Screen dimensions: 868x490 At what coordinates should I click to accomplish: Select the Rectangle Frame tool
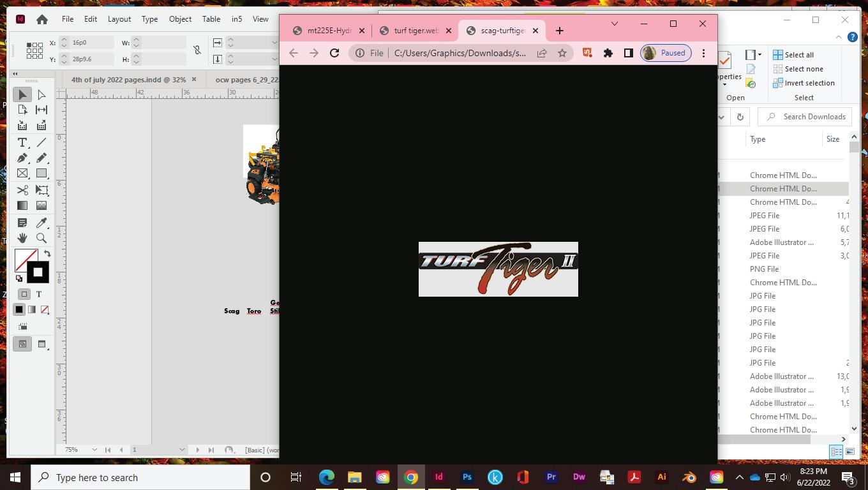point(22,173)
